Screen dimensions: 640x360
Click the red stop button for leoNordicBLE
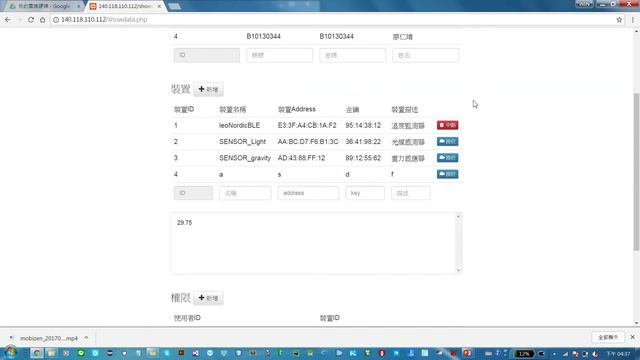(x=447, y=125)
